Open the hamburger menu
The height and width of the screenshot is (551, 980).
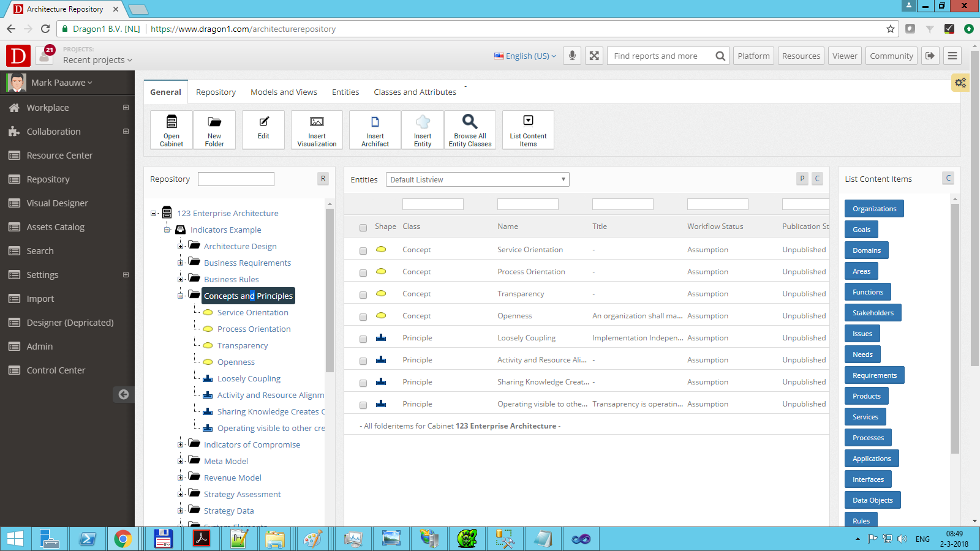click(x=952, y=56)
